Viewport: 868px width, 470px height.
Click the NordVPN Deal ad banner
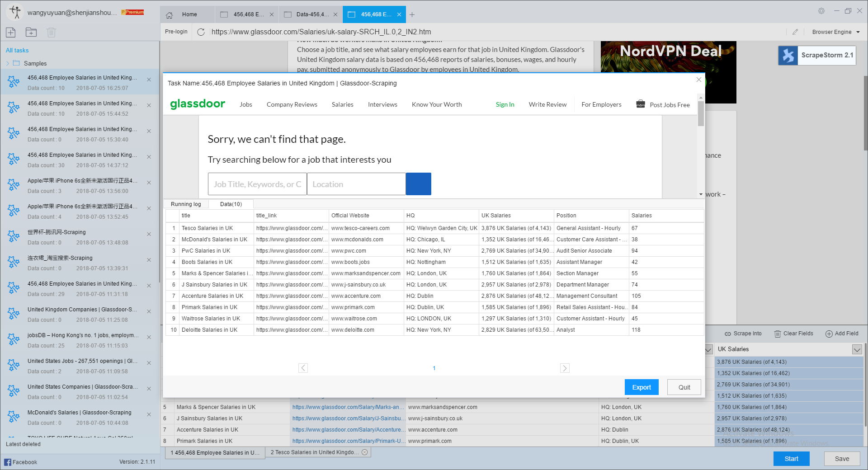(668, 72)
